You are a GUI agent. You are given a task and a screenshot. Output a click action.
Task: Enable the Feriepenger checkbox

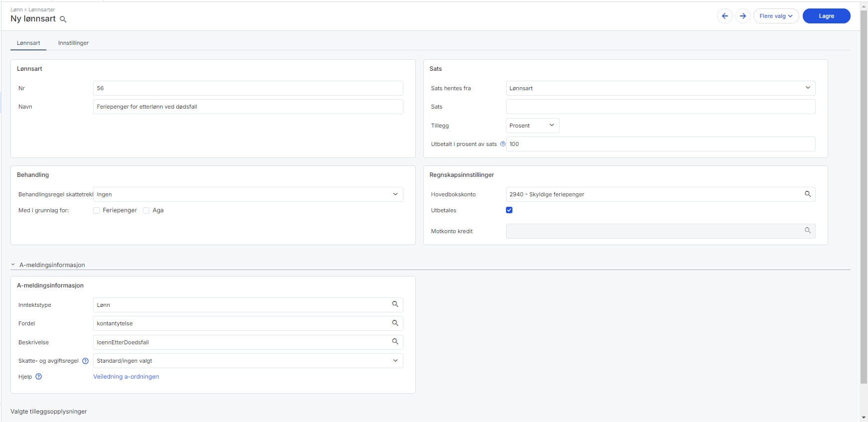point(97,211)
